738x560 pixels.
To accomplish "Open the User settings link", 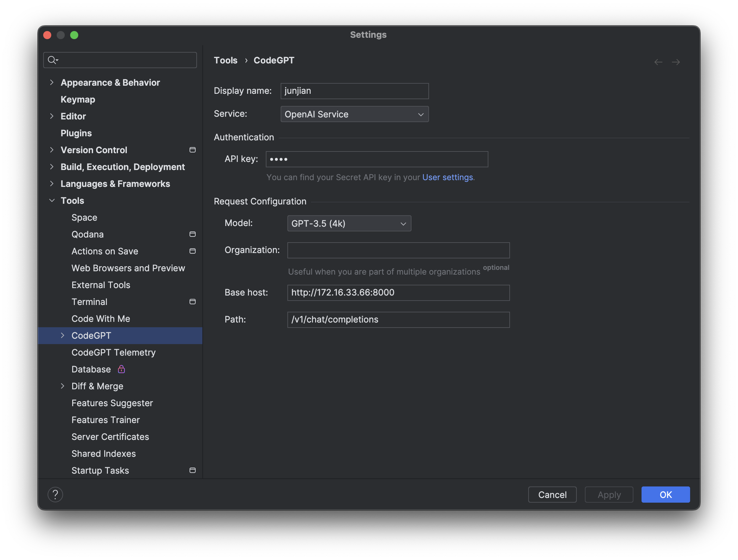I will [448, 177].
